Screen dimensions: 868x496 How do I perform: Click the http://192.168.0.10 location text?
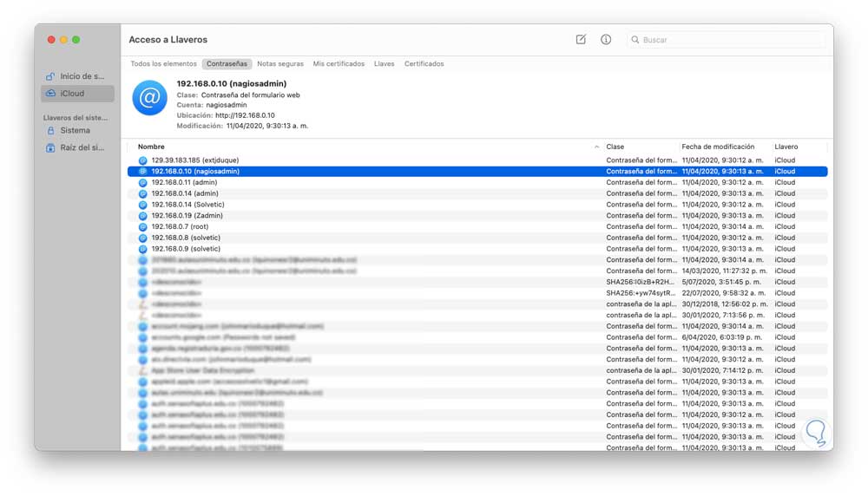coord(245,115)
